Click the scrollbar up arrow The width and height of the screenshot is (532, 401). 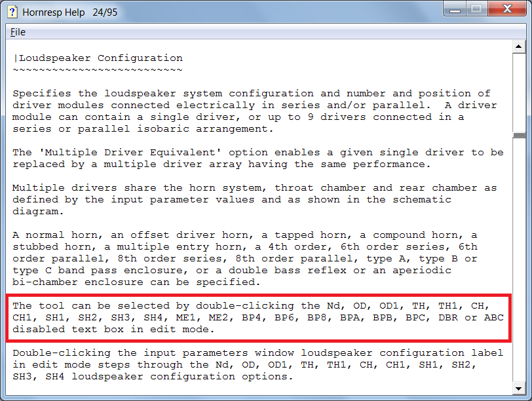click(x=519, y=46)
